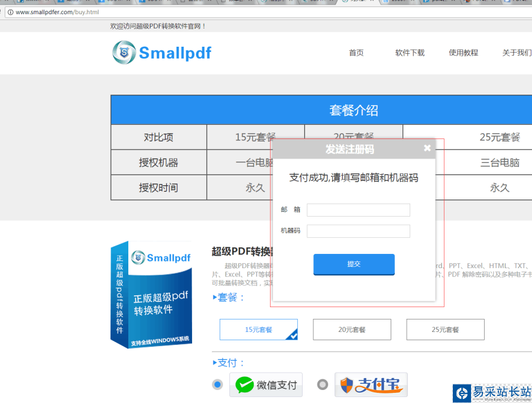
Task: Click the 对比项 table header cell
Action: click(x=158, y=137)
